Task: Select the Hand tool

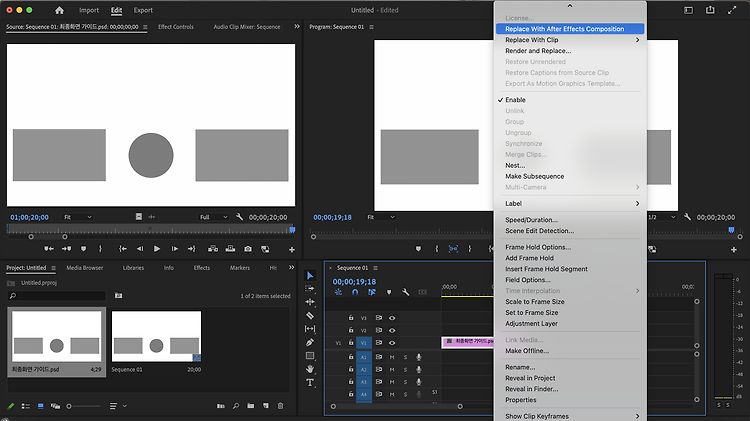Action: pyautogui.click(x=310, y=369)
